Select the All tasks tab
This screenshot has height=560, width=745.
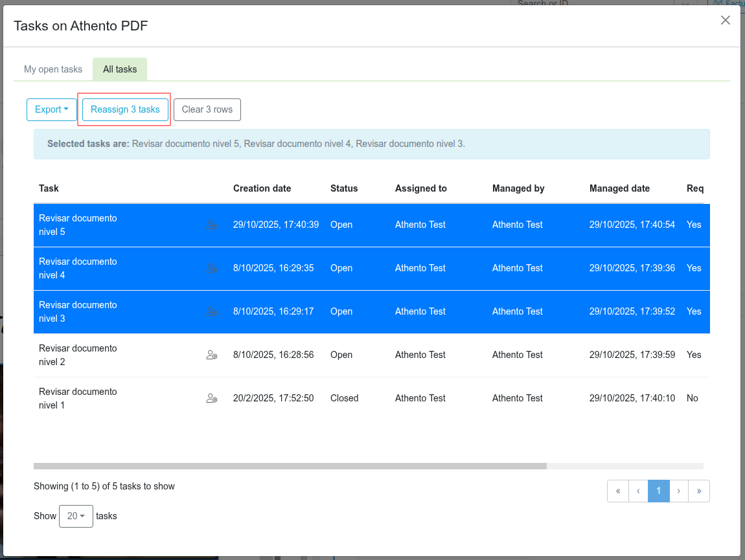coord(120,69)
